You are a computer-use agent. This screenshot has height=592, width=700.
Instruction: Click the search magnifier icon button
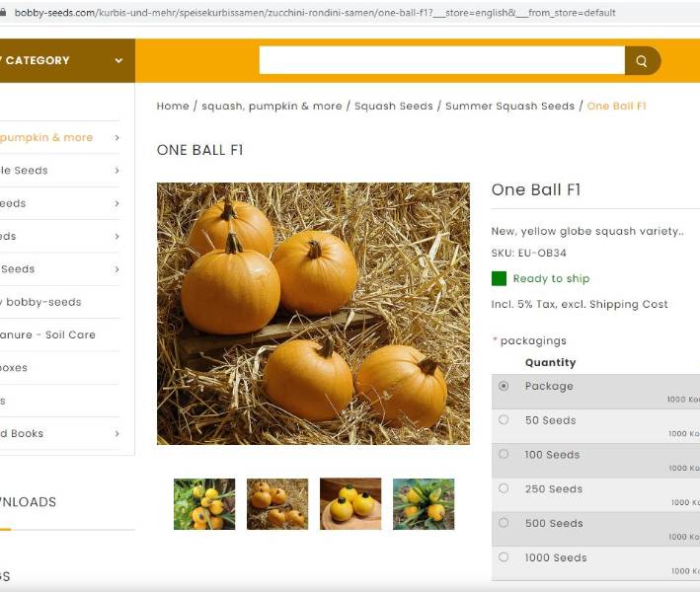pyautogui.click(x=642, y=61)
